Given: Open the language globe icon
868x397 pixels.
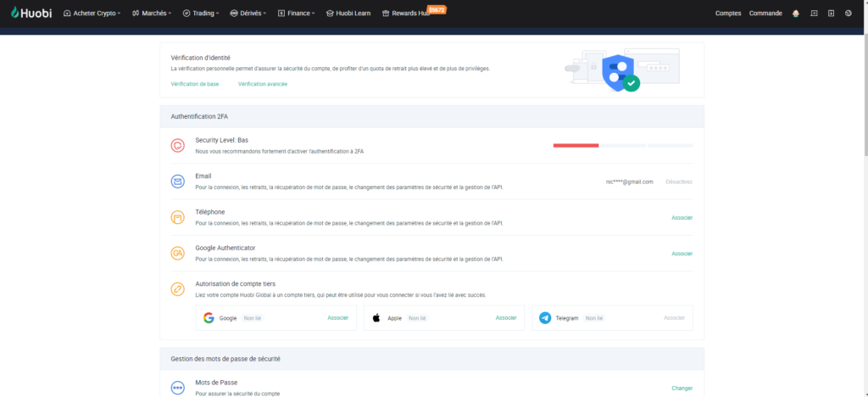Looking at the screenshot, I should tap(849, 14).
